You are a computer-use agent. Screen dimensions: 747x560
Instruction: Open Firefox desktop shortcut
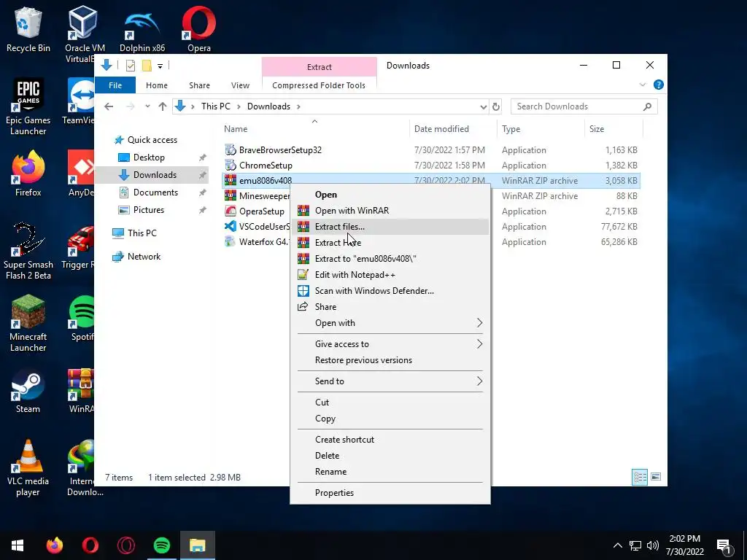tap(28, 172)
